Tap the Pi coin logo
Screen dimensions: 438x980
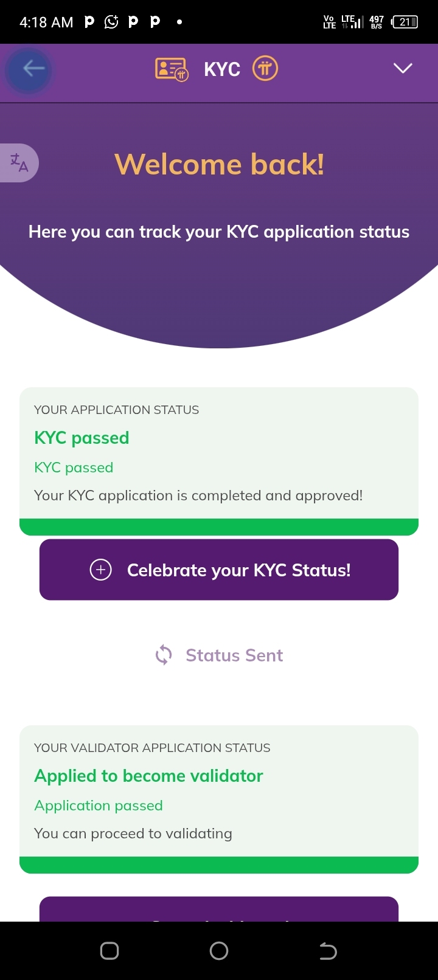click(x=265, y=69)
